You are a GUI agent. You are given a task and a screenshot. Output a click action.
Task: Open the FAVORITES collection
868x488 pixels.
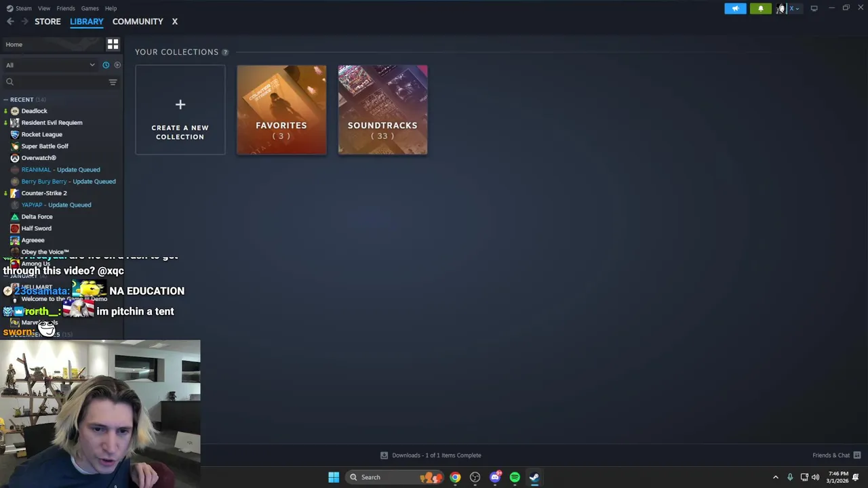pyautogui.click(x=281, y=110)
